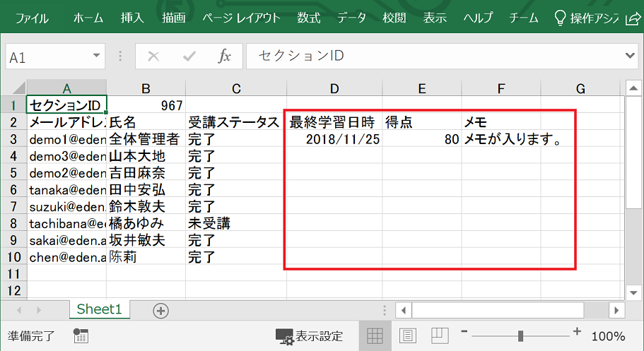Screen dimensions: 644x351
Task: Click the horizontal scrollbar right arrow
Action: click(617, 310)
